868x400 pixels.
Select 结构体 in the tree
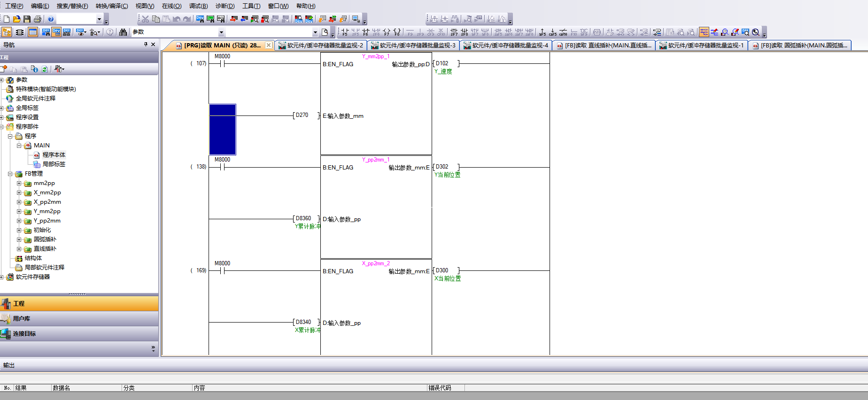tap(33, 258)
